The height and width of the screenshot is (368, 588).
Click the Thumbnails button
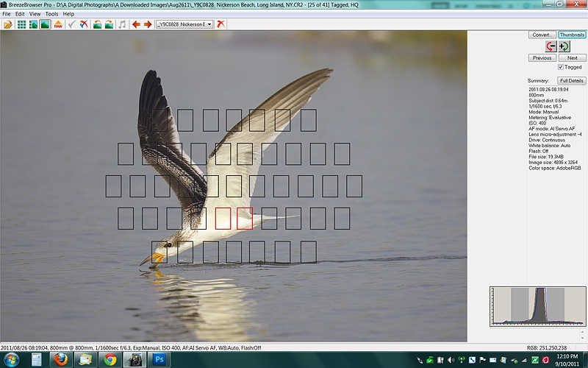(572, 35)
